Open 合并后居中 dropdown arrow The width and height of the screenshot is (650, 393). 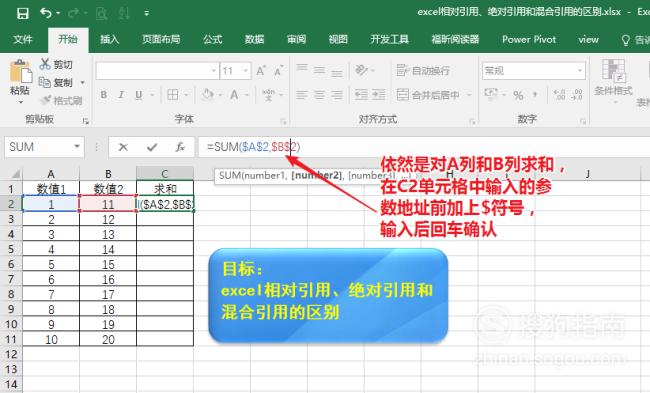(469, 95)
